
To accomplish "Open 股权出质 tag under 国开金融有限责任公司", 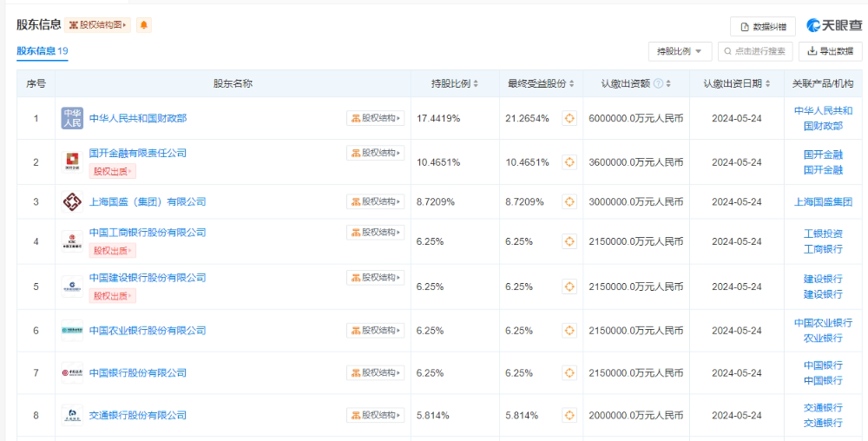I will click(x=112, y=172).
